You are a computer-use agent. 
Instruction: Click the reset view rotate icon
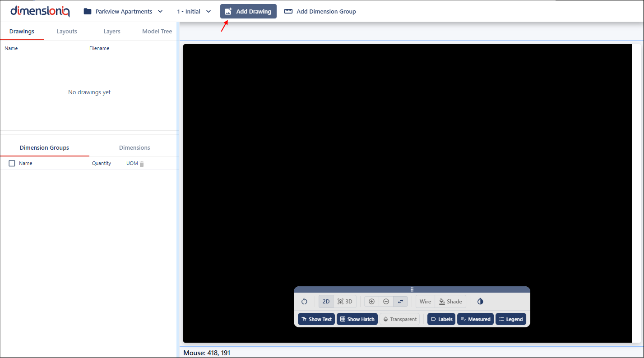point(304,302)
